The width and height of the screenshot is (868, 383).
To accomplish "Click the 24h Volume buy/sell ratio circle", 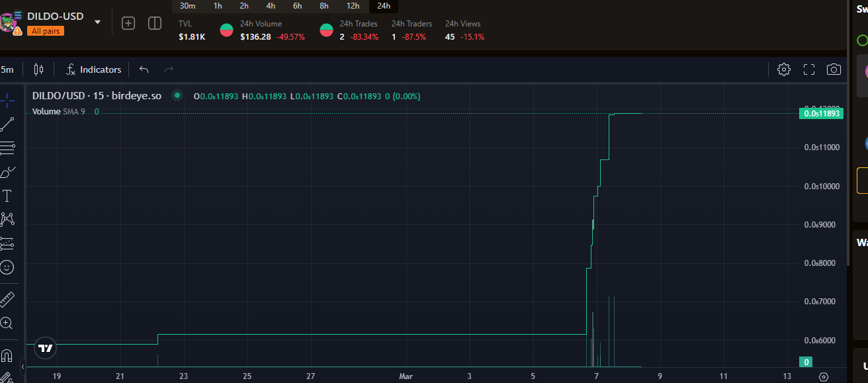I will pos(226,30).
